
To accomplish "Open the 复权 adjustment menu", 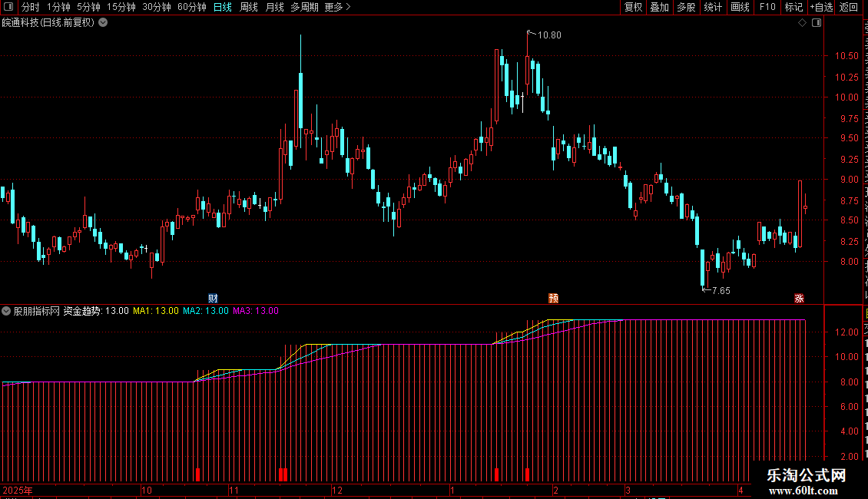I will 633,7.
